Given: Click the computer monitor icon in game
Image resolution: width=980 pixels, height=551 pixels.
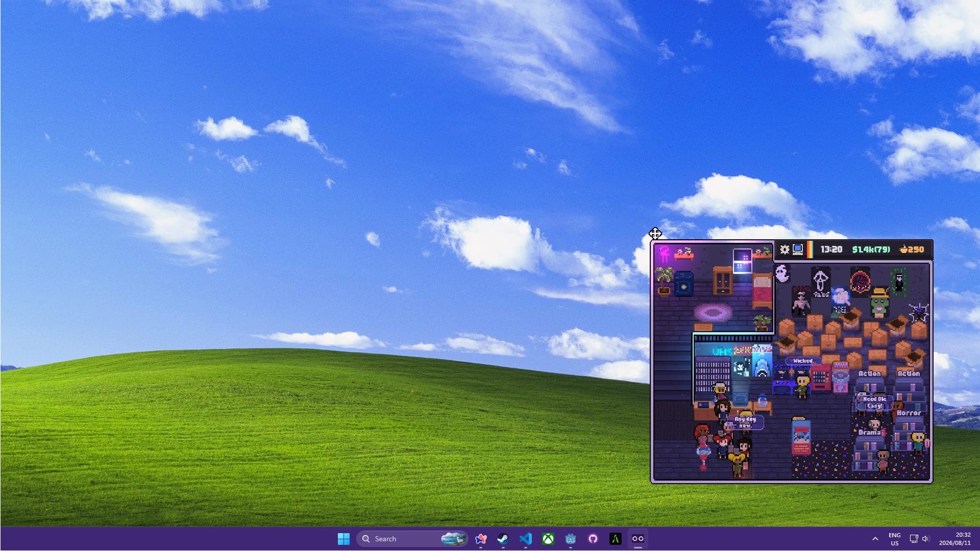Looking at the screenshot, I should pos(798,249).
